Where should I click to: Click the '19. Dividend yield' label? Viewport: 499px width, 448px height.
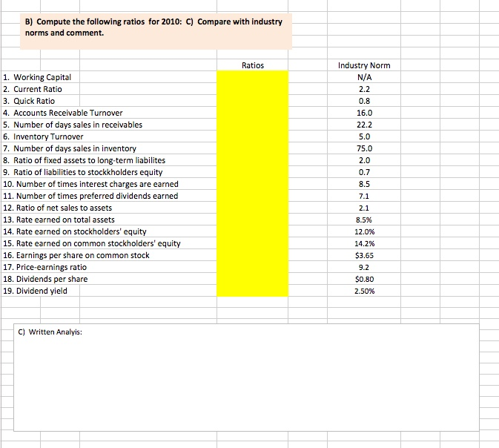(x=35, y=291)
